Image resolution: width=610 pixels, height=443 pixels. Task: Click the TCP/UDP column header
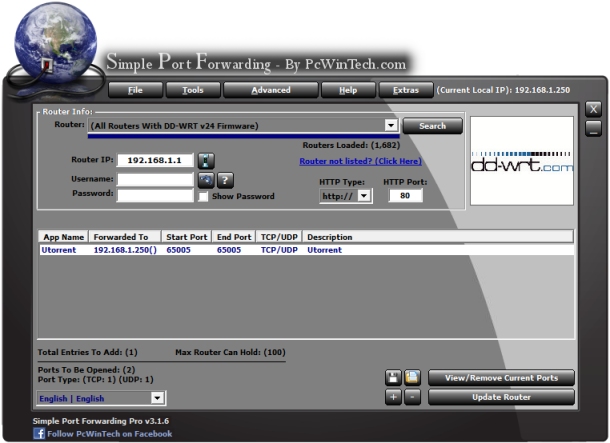pyautogui.click(x=279, y=237)
